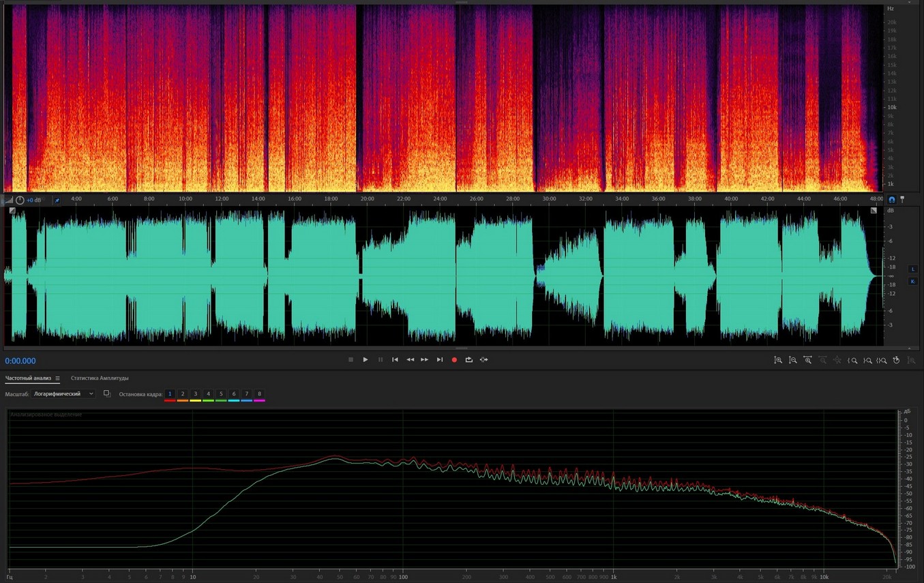This screenshot has height=583, width=924.
Task: Toggle the snapping magnet icon
Action: click(x=891, y=200)
